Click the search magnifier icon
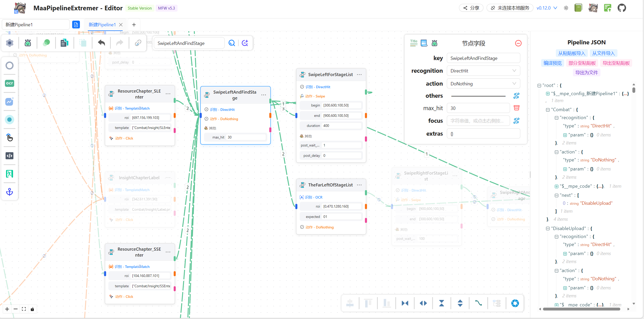This screenshot has height=319, width=644. tap(232, 43)
